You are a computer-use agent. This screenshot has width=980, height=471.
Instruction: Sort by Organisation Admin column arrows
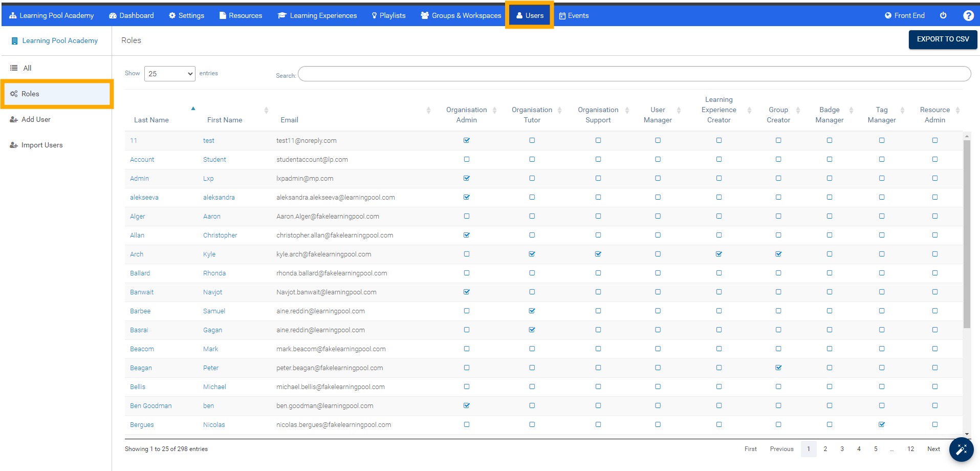(494, 110)
